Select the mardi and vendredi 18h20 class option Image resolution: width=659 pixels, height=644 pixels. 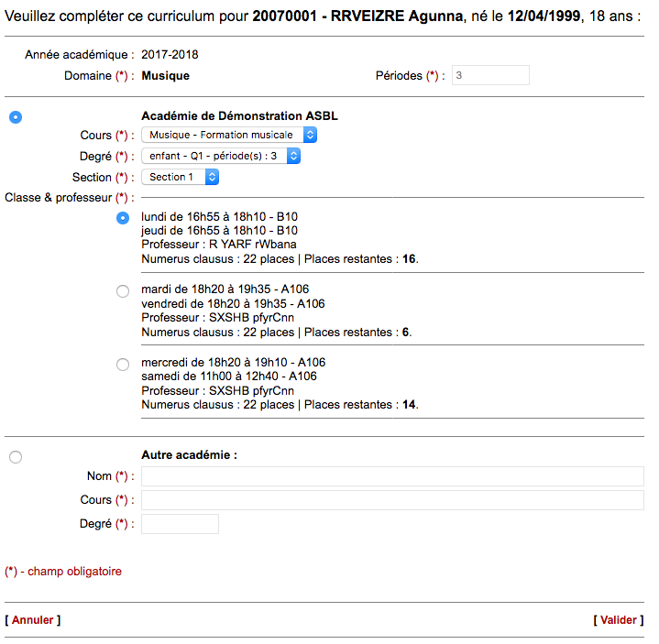(123, 291)
